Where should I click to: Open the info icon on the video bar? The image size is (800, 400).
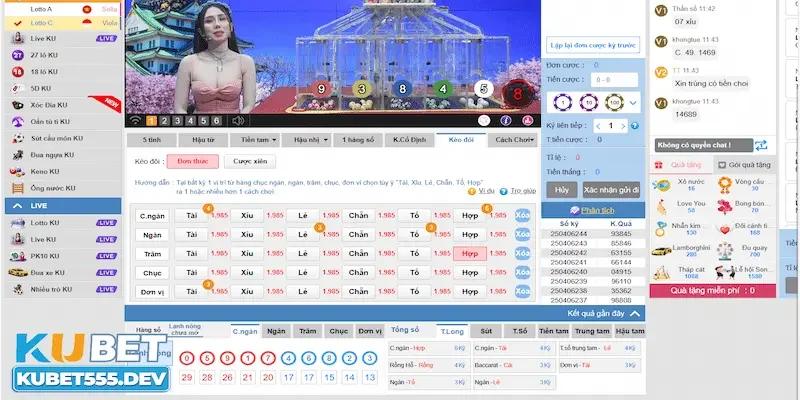pos(506,120)
